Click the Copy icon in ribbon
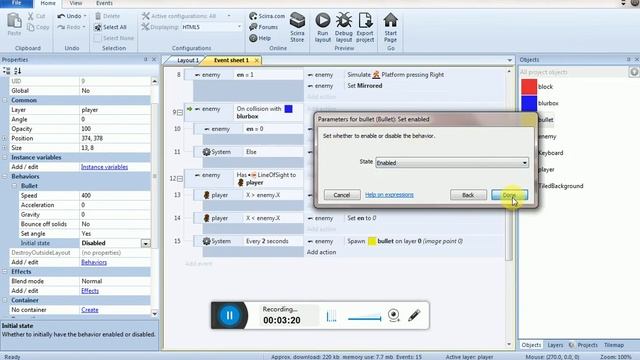Image resolution: width=640 pixels, height=360 pixels. 31,27
